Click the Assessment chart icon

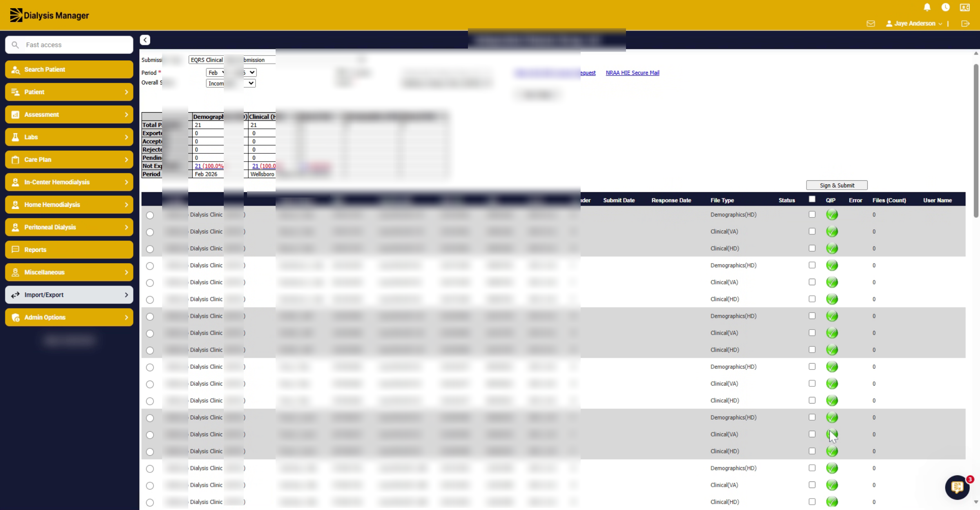[16, 115]
